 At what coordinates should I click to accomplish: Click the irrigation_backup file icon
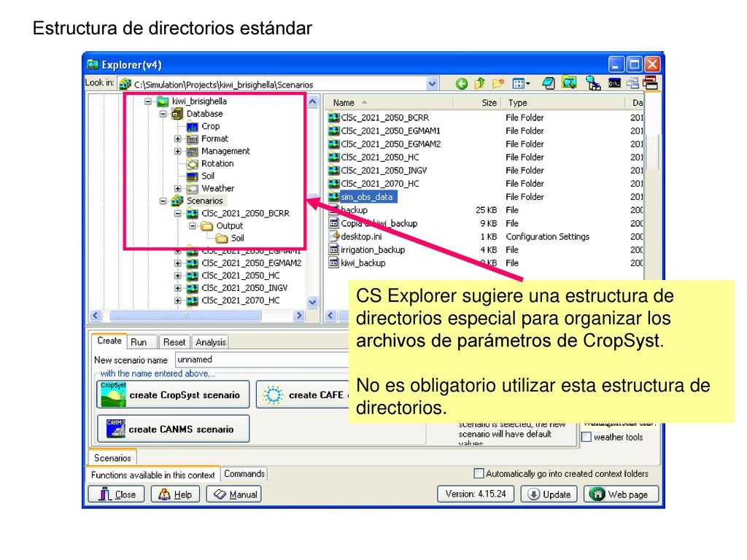coord(334,249)
